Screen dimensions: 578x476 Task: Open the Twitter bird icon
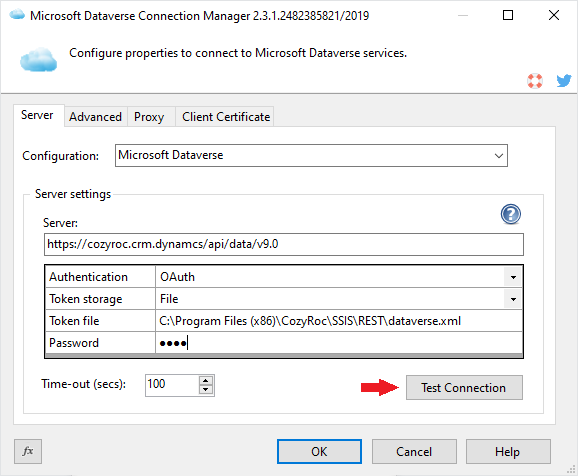pos(564,80)
